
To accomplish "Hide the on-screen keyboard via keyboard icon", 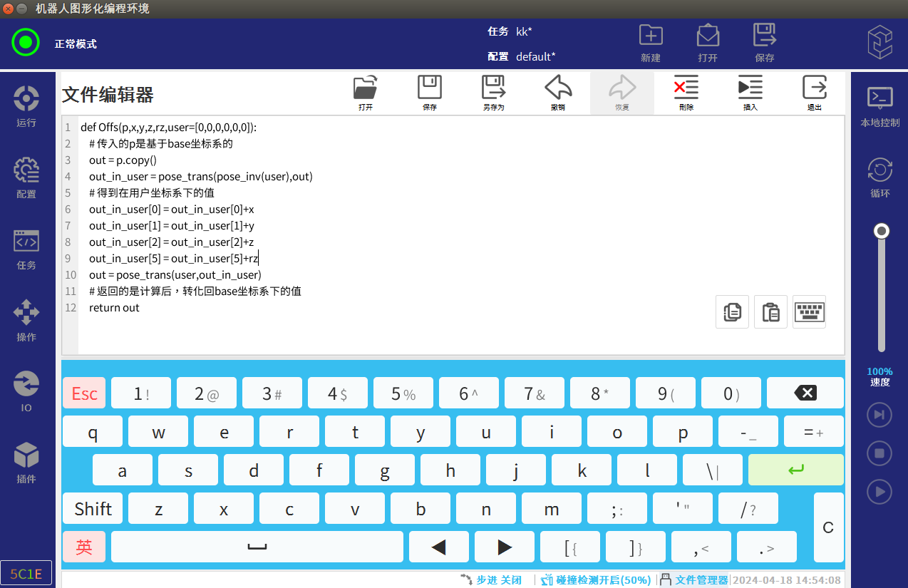I will 809,311.
